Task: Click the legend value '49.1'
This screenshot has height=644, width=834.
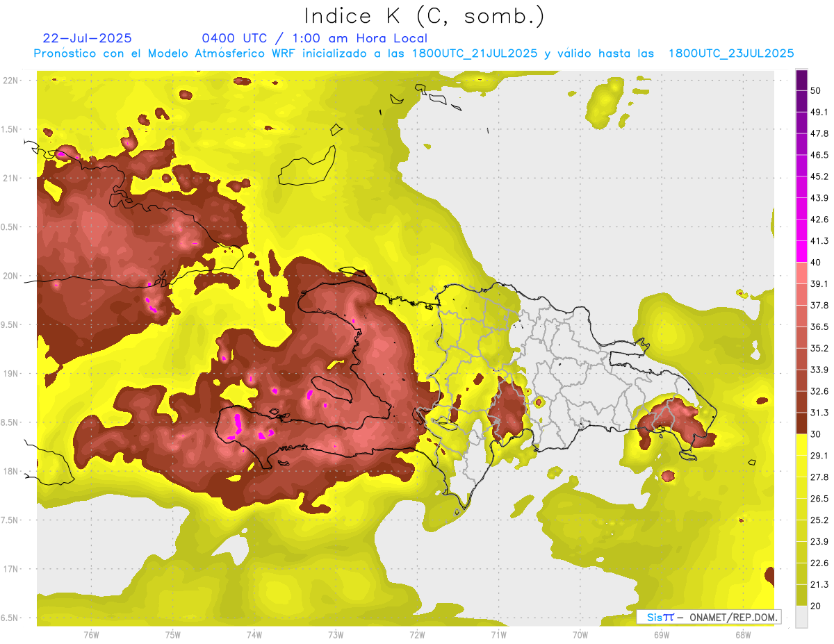Action: [x=819, y=113]
